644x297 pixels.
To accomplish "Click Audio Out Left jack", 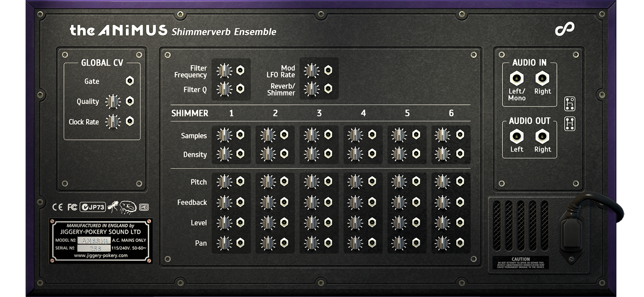I will tap(517, 136).
